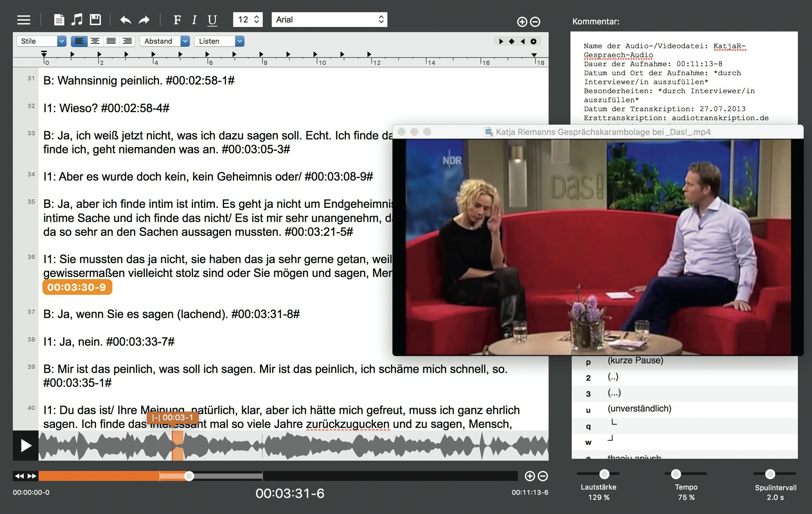This screenshot has height=514, width=812.
Task: Click the waveform zoom-out minus icon
Action: [543, 476]
